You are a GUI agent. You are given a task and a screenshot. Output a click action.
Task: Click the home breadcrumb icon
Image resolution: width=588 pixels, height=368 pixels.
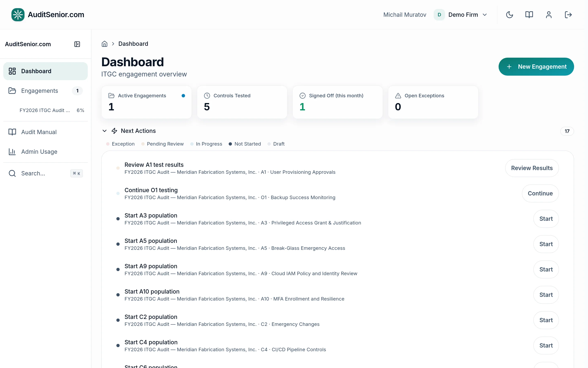click(x=105, y=44)
